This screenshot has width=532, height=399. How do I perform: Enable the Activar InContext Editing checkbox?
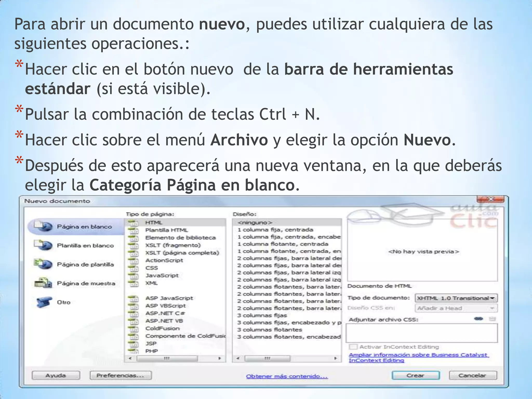click(x=353, y=347)
